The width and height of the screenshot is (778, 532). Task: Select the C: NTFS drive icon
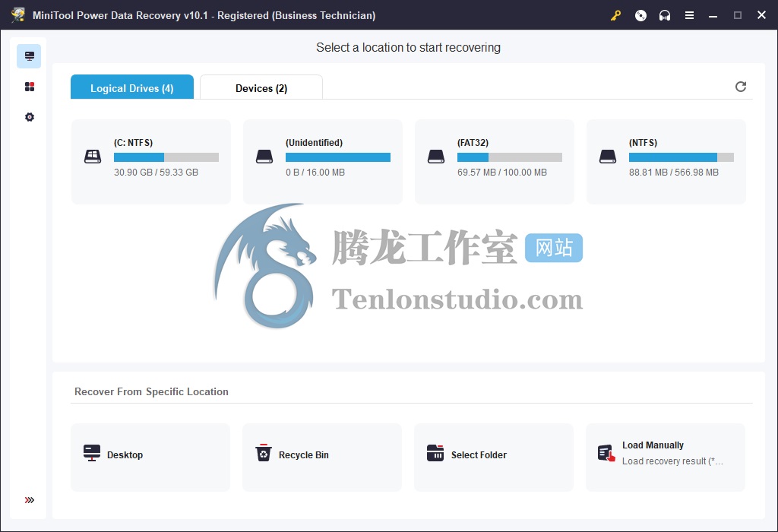(93, 157)
